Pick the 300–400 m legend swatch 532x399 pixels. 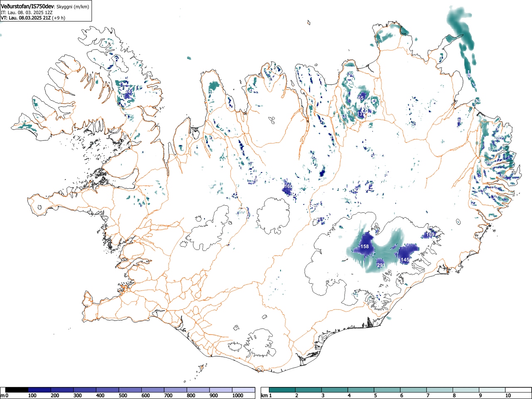click(85, 390)
